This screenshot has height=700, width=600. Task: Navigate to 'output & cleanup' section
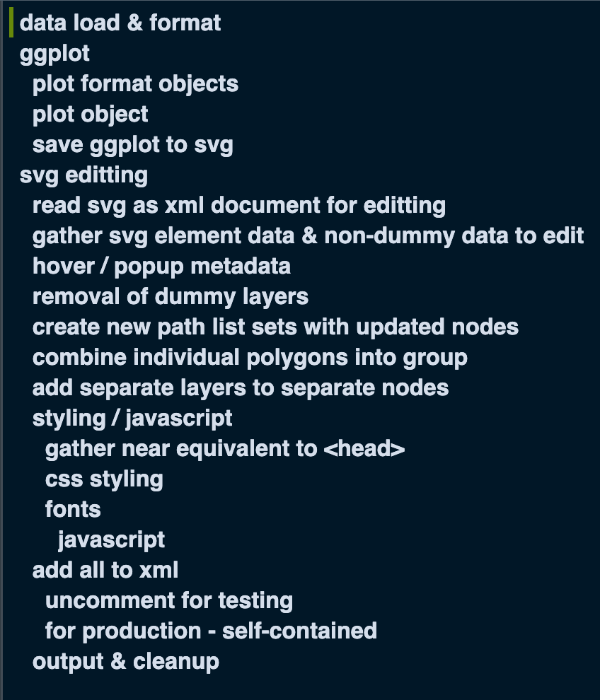(x=125, y=661)
